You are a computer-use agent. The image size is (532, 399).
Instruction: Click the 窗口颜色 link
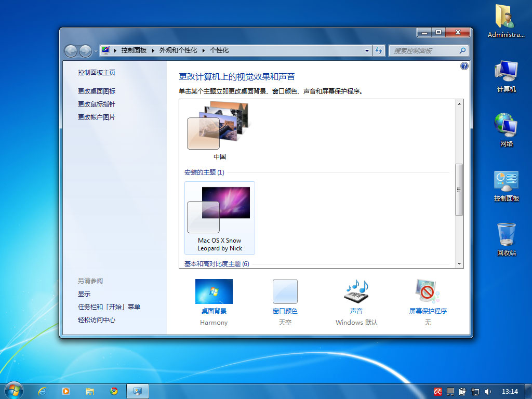[x=285, y=311]
